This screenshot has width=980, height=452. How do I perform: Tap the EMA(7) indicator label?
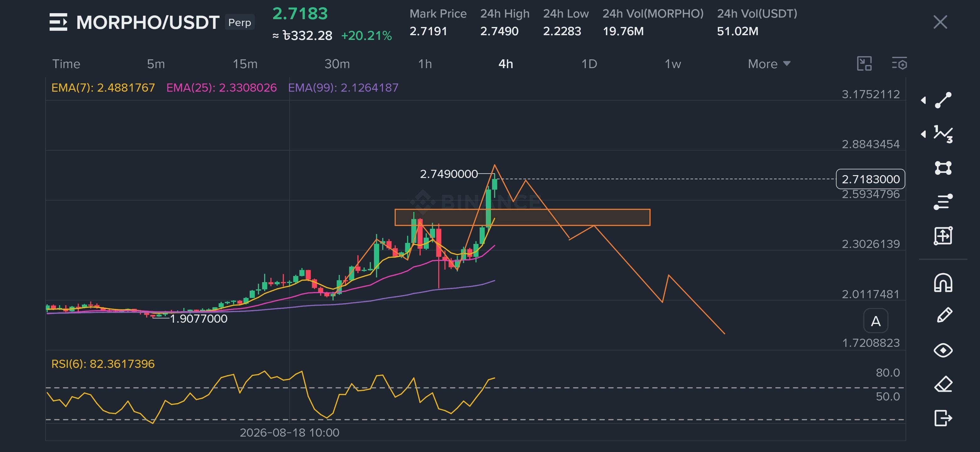(x=103, y=88)
